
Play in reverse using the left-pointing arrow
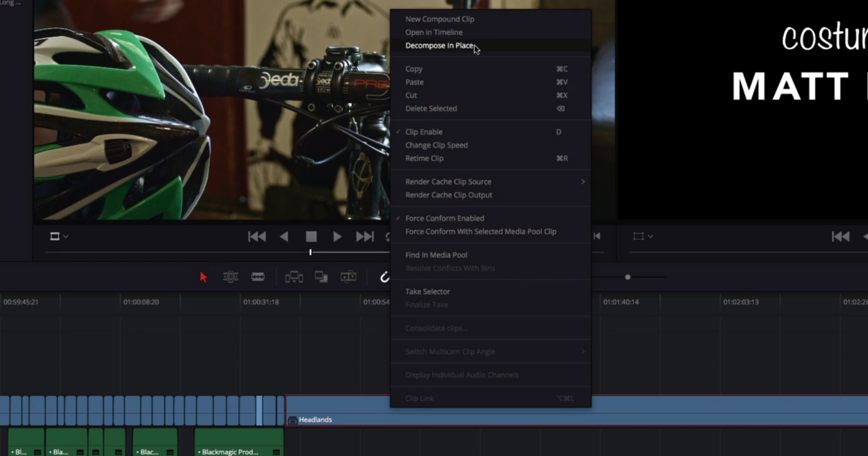(x=284, y=236)
